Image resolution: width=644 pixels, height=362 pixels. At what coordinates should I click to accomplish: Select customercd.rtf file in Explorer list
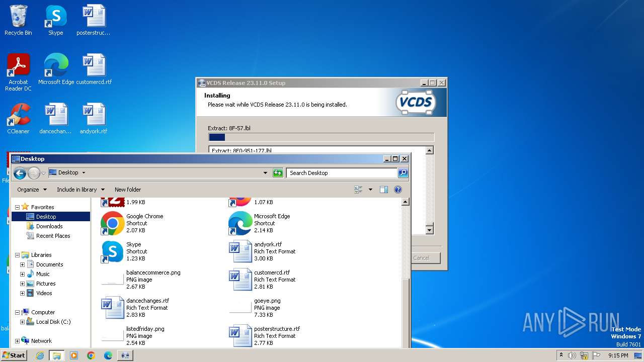tap(262, 280)
